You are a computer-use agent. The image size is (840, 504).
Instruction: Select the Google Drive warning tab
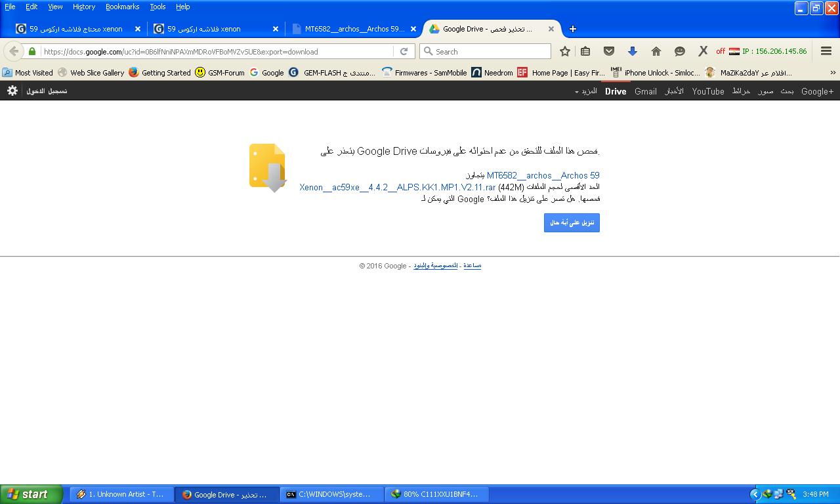492,29
